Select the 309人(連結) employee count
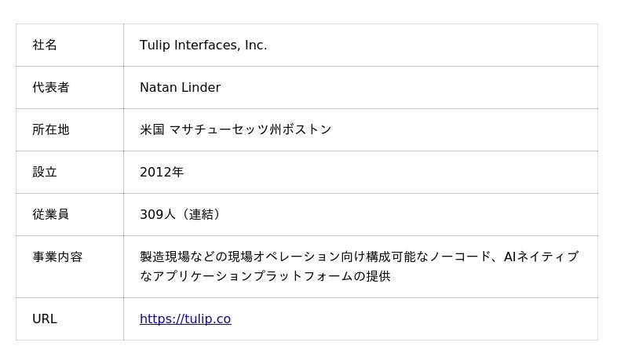Viewport: 628px width, 364px height. pos(182,215)
